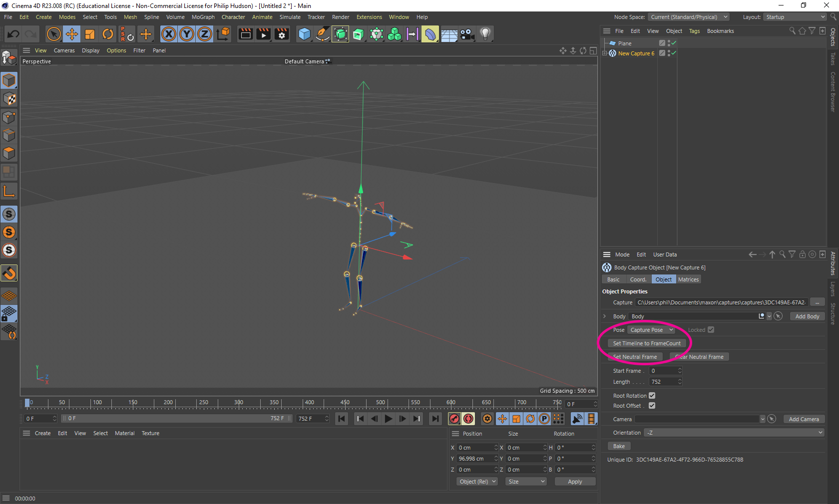Open the MoGraph menu

tap(203, 17)
